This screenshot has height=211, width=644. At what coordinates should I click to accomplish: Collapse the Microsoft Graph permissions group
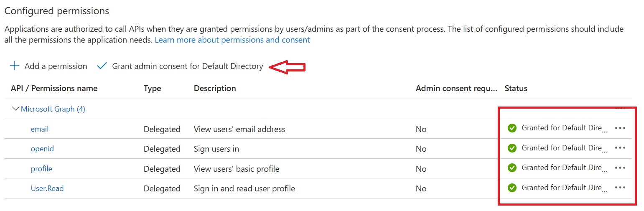tap(16, 109)
